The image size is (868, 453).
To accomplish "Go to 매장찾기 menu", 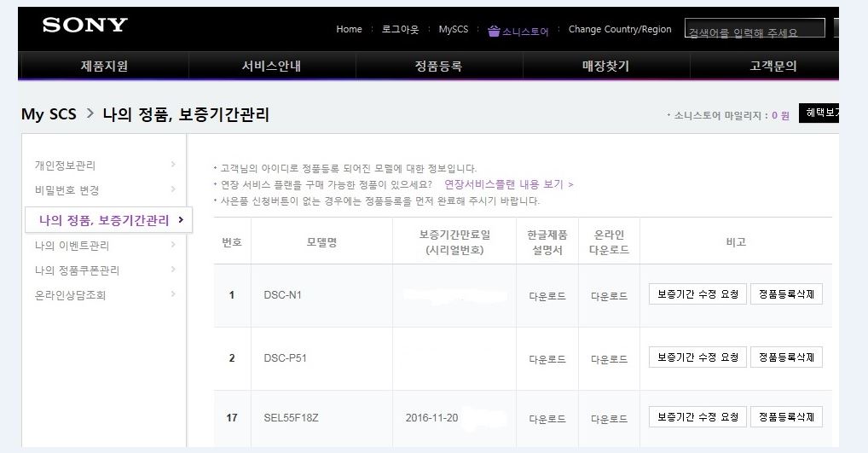I will [x=605, y=66].
